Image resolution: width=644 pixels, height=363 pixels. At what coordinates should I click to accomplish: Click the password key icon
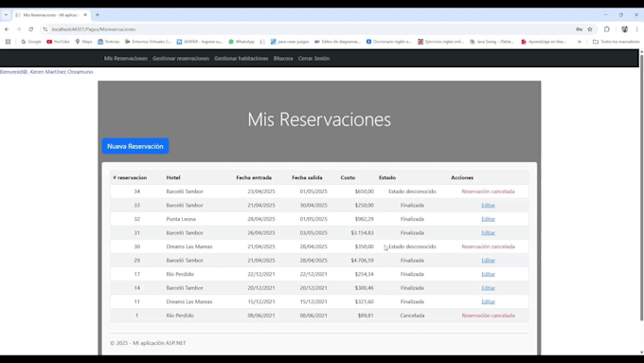[579, 29]
